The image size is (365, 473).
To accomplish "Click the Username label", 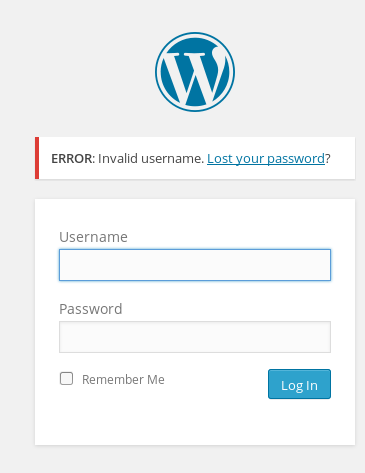I will pyautogui.click(x=93, y=237).
